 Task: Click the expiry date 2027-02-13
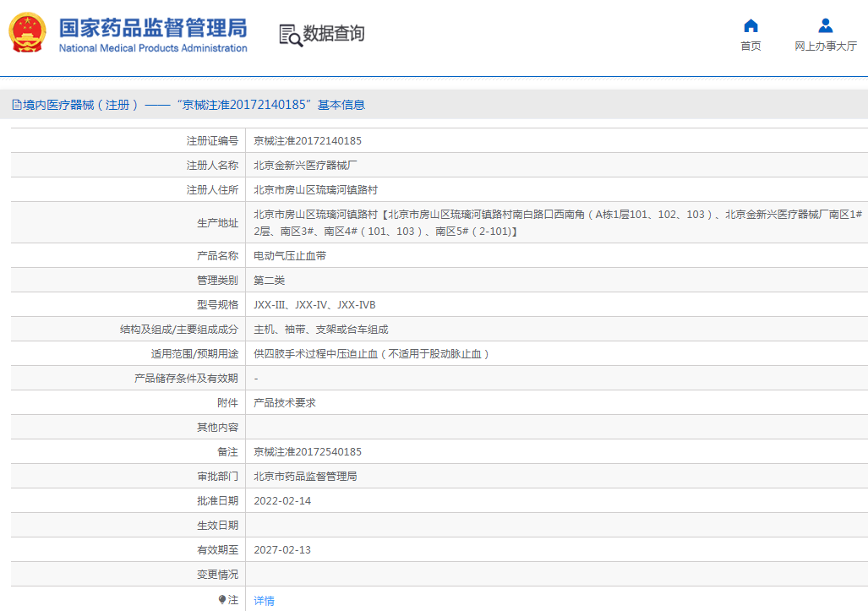[x=282, y=550]
